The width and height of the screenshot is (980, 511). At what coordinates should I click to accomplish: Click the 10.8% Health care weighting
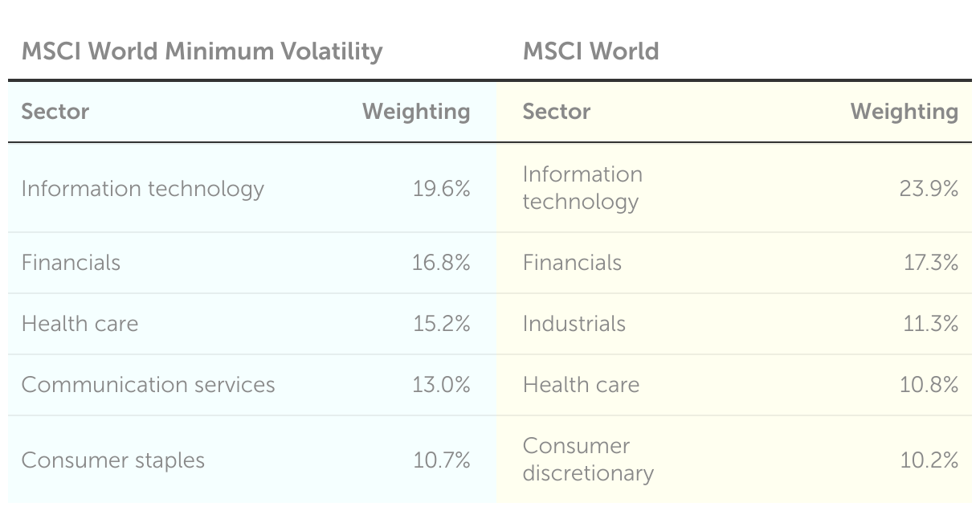(x=929, y=385)
